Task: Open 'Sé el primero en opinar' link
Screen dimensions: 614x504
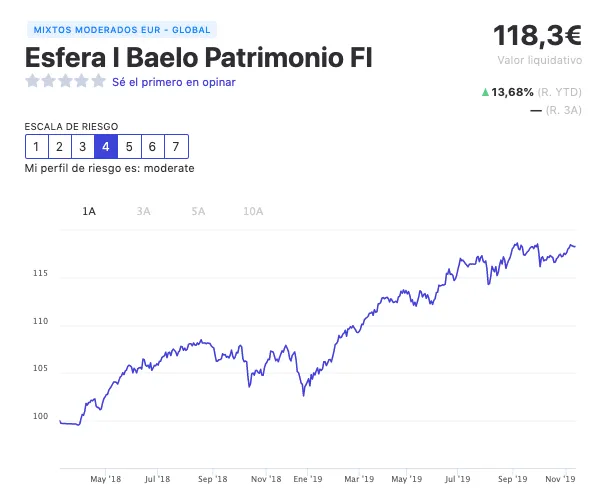Action: (174, 82)
